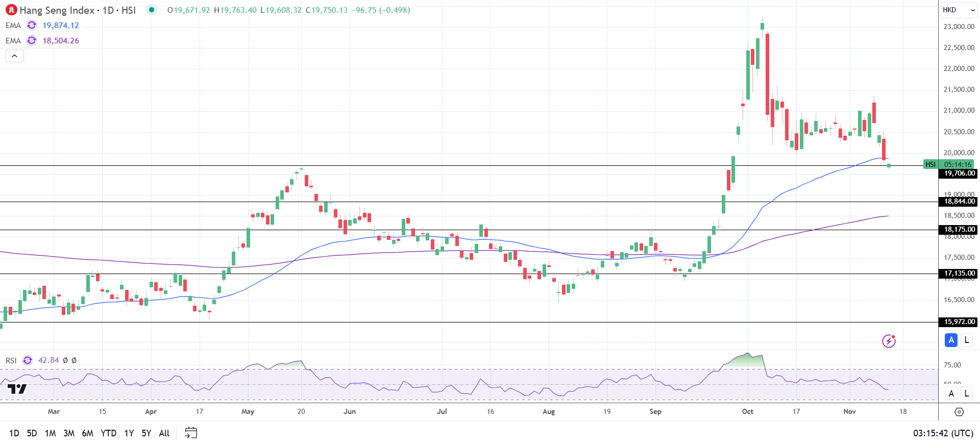Screen dimensions: 980x444
Task: Toggle auto scale A on main chart
Action: [951, 340]
